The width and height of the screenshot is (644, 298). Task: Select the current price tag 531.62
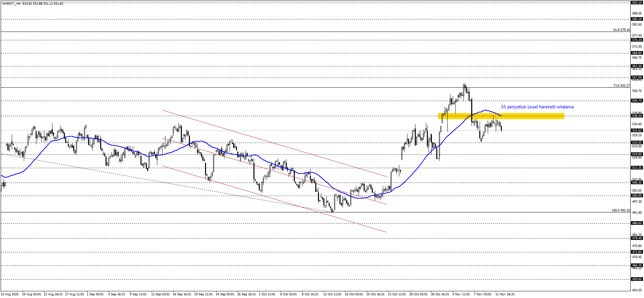(637, 131)
